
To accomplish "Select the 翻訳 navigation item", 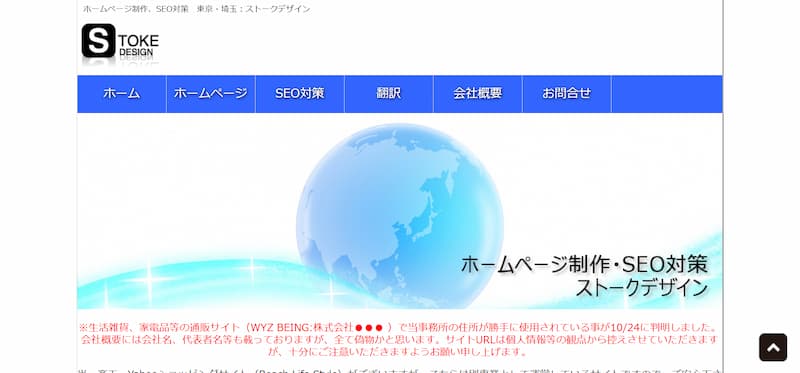I will 389,94.
